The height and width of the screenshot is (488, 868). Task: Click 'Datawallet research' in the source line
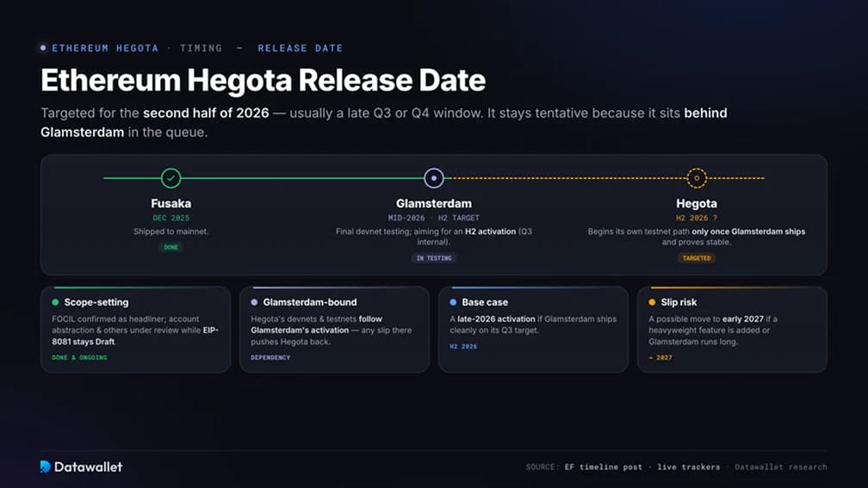point(781,467)
